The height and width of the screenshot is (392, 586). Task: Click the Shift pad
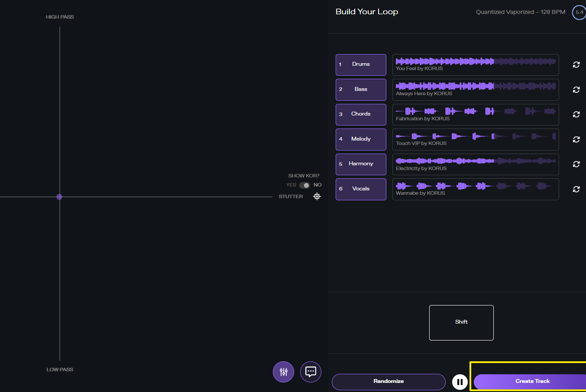pos(461,323)
